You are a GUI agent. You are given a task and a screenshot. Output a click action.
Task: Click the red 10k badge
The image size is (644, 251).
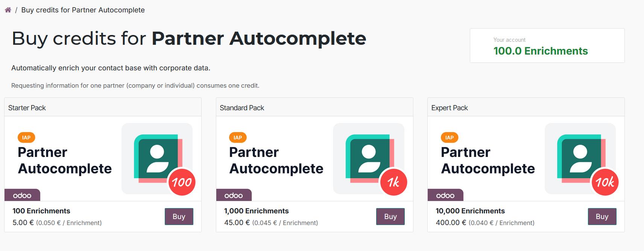[605, 182]
